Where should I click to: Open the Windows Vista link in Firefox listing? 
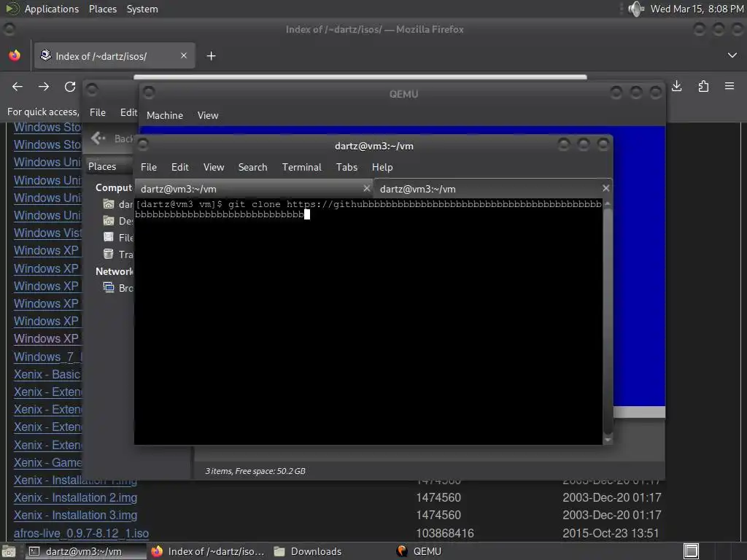point(47,233)
